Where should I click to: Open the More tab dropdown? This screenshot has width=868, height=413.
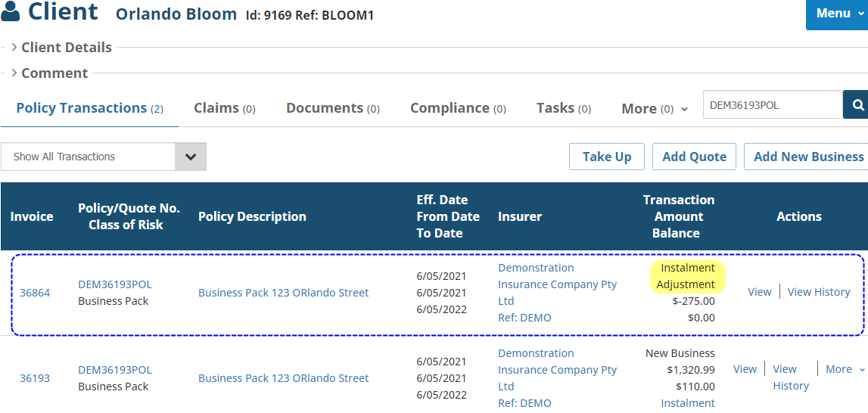[x=655, y=109]
